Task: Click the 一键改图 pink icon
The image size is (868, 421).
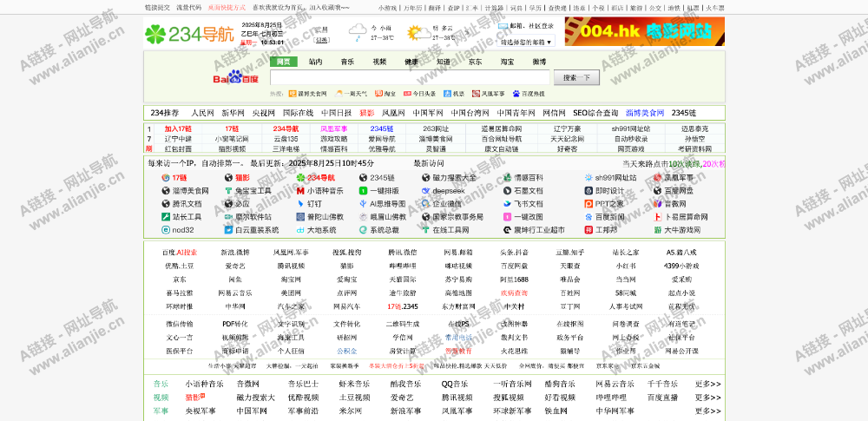Action: (x=507, y=217)
